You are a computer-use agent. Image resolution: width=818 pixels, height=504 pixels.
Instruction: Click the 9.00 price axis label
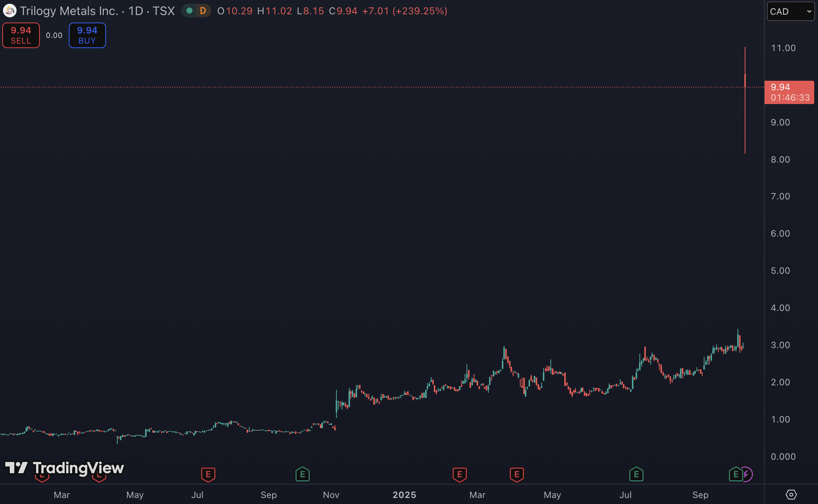[x=780, y=122]
